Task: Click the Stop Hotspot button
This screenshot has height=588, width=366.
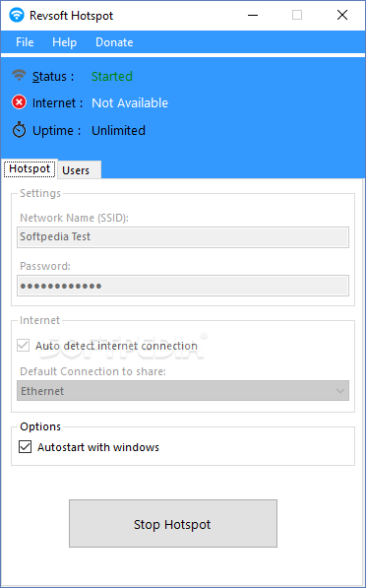Action: coord(173,524)
